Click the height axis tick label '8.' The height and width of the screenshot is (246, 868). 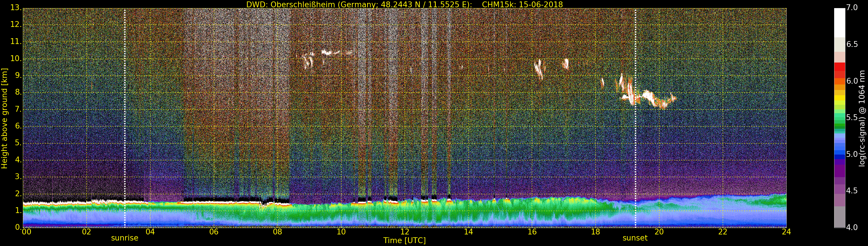click(x=18, y=92)
